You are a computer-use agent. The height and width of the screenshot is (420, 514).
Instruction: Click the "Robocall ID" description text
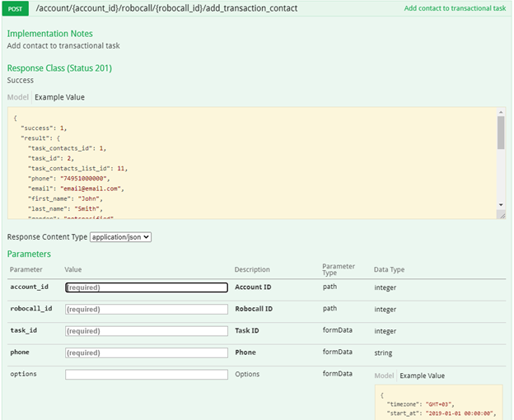[x=254, y=309]
